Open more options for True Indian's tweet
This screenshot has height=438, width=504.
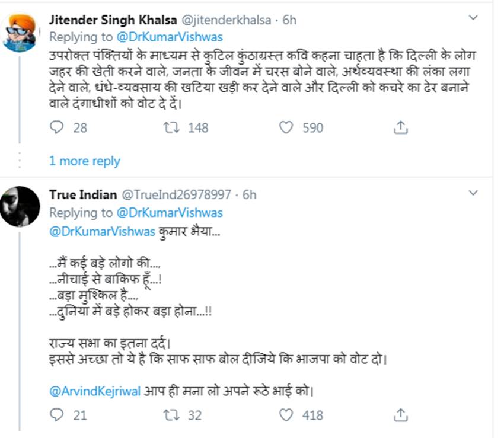pyautogui.click(x=473, y=193)
